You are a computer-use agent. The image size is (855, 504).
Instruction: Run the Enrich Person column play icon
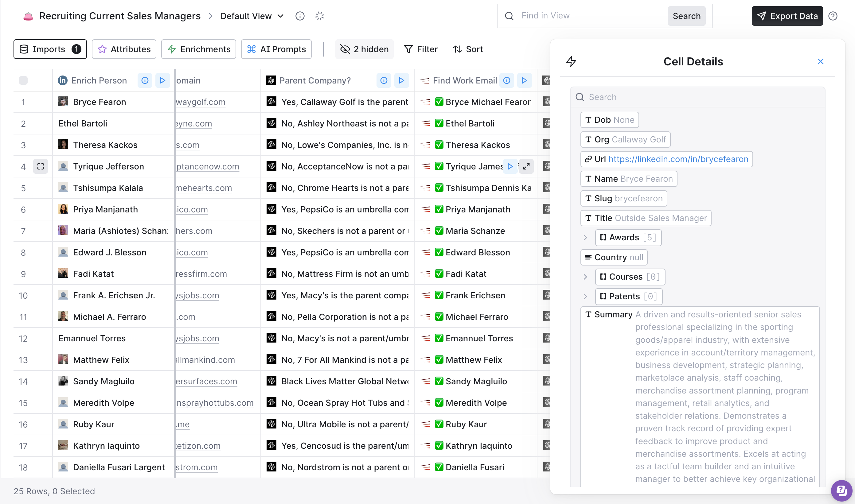pyautogui.click(x=162, y=80)
